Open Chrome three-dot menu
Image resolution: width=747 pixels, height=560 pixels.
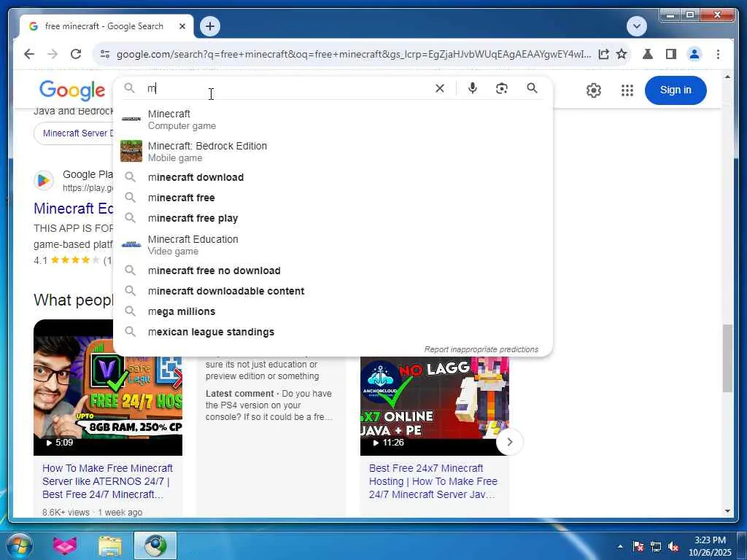[x=718, y=54]
